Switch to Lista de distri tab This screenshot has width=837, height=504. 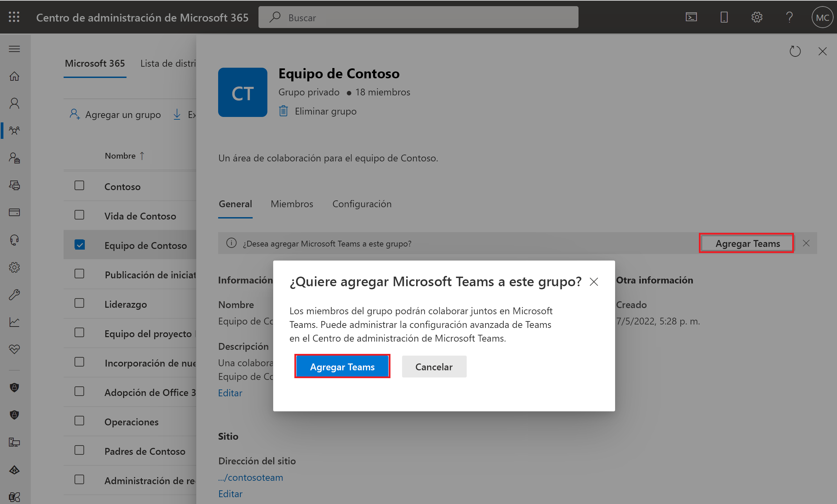168,64
